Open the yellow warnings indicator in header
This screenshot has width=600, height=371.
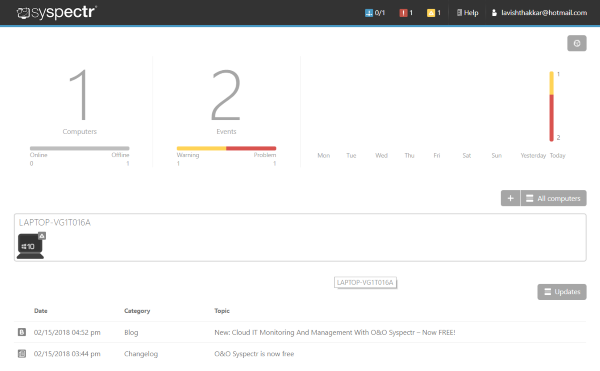pos(434,13)
